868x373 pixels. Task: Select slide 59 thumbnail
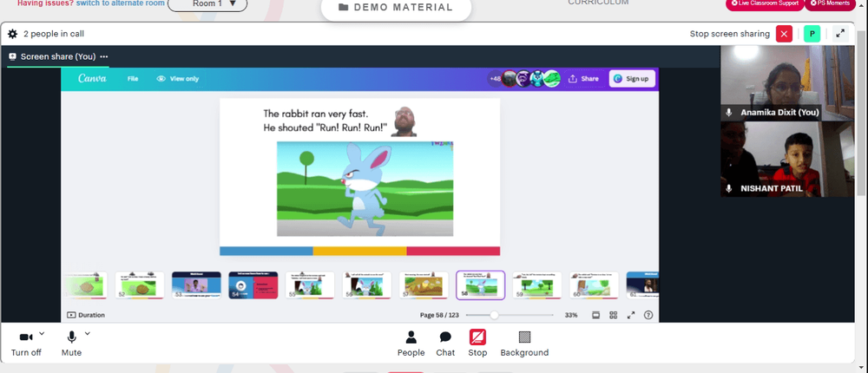click(x=537, y=285)
